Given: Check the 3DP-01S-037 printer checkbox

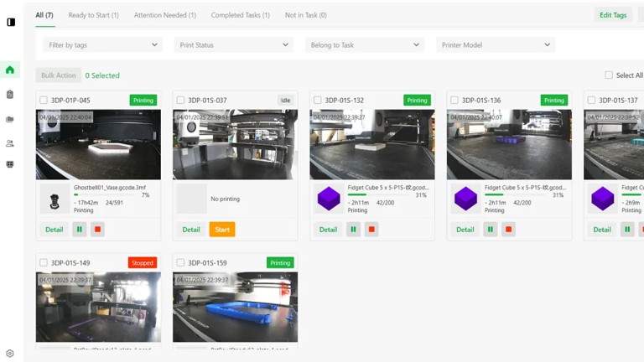Looking at the screenshot, I should tap(180, 101).
